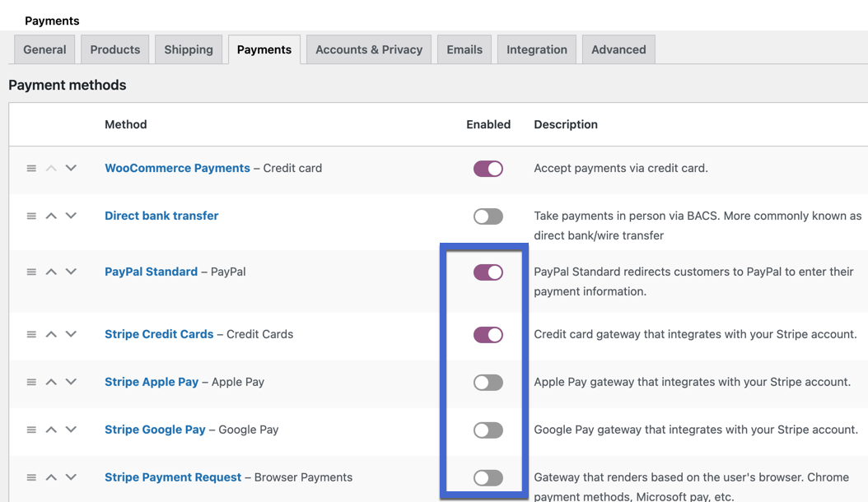Open the Products tab
This screenshot has width=868, height=502.
coord(115,50)
